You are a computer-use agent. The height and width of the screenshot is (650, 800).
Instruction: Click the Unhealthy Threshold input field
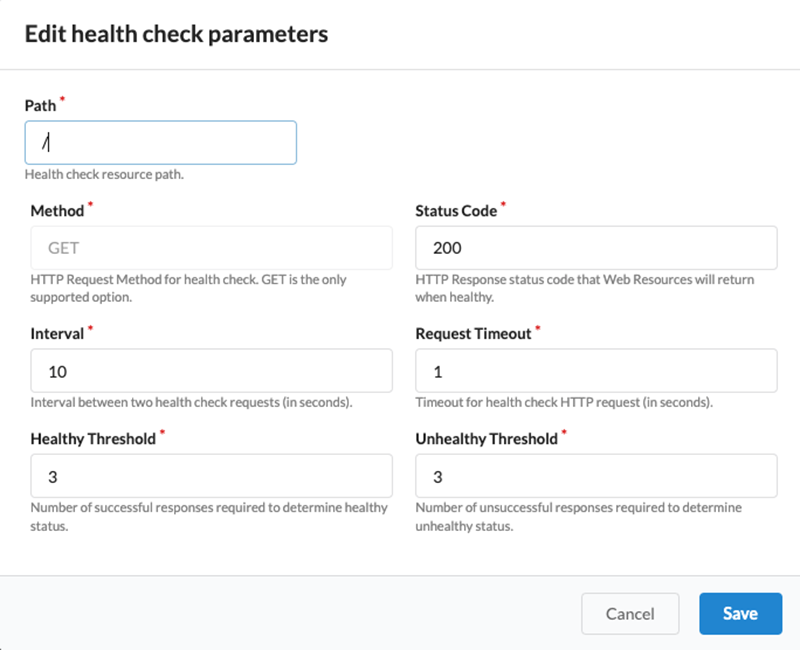[596, 476]
